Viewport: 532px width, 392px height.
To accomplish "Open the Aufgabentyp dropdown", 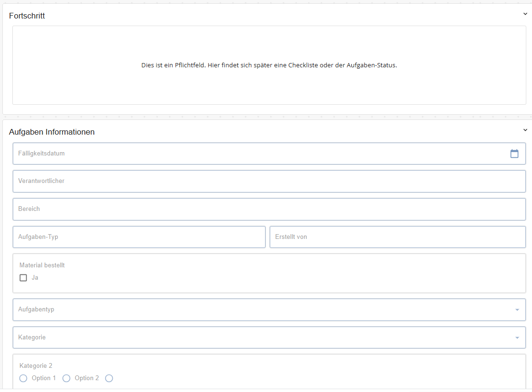I will tap(269, 310).
